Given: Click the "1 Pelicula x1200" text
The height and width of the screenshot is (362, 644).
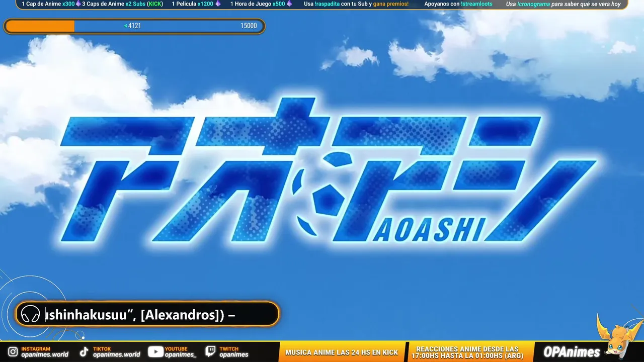Looking at the screenshot, I should [193, 4].
